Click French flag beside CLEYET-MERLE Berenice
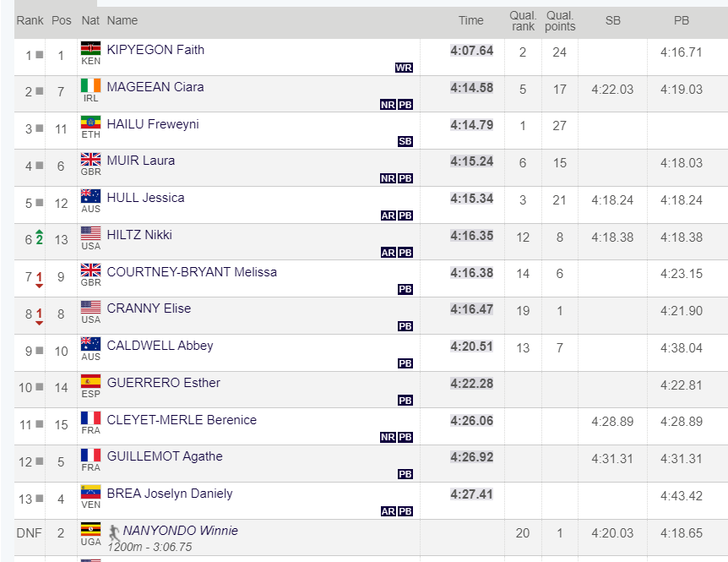The width and height of the screenshot is (728, 562). (x=90, y=418)
